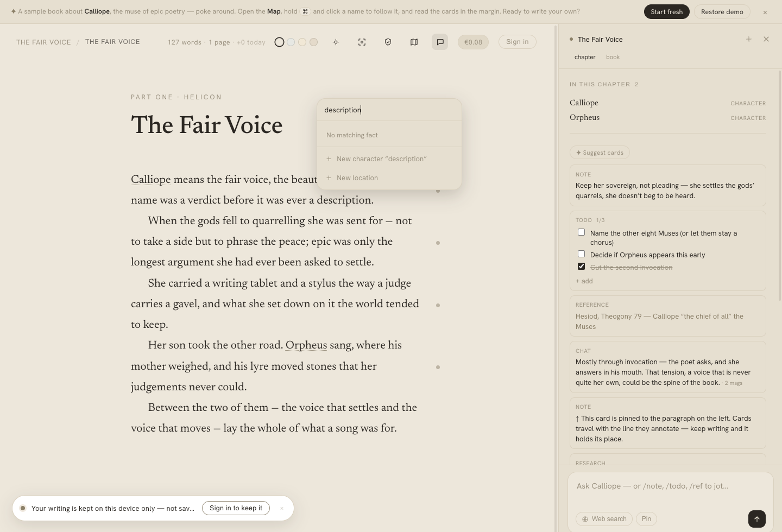Choose New character "description" option
Screen dimensions: 782x532
pos(389,159)
